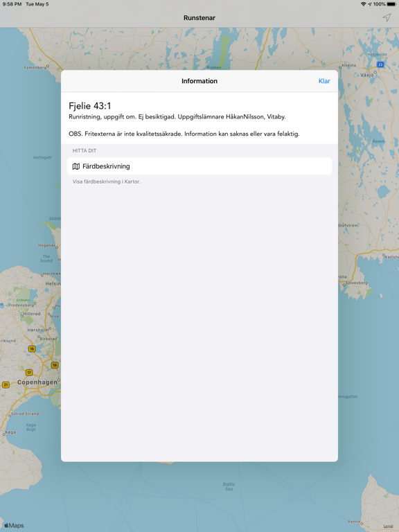This screenshot has width=399, height=532.
Task: Select the Runristning description text
Action: point(177,116)
